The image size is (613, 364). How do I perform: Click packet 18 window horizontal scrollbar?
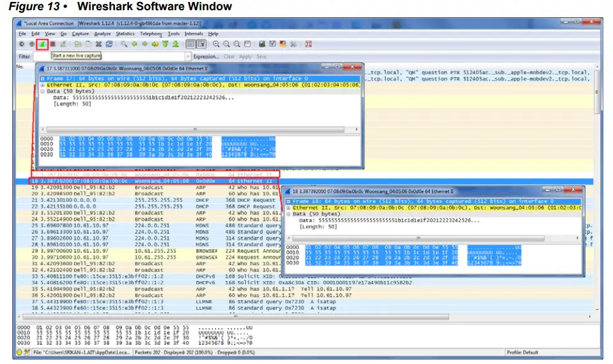[x=418, y=238]
